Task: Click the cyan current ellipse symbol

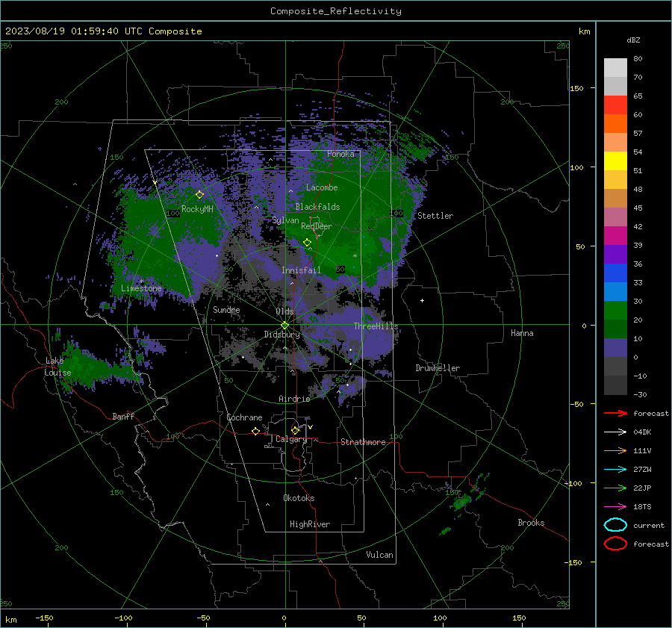Action: pos(615,525)
